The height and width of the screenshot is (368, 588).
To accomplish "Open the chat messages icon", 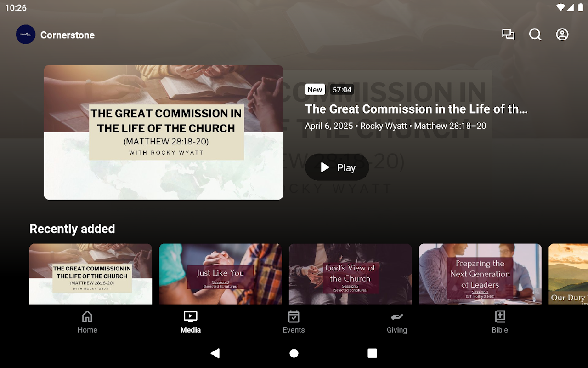I will (508, 34).
